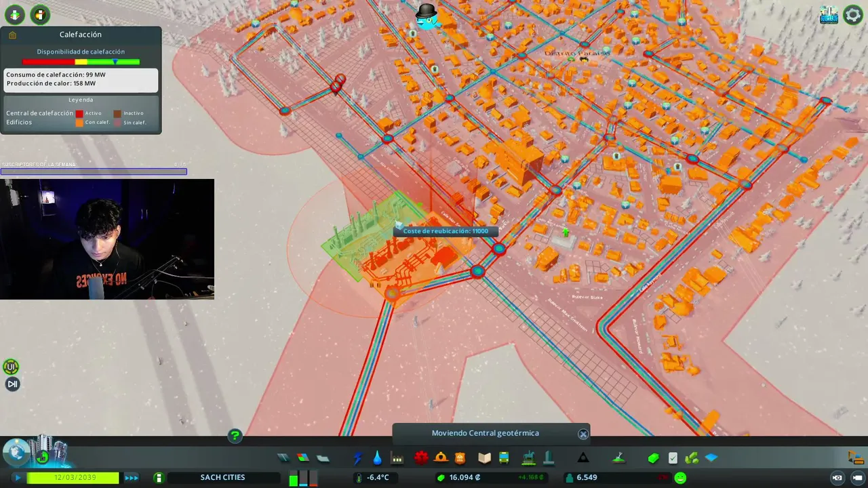This screenshot has width=868, height=488.
Task: Open the policies checklist icon
Action: coord(673,458)
